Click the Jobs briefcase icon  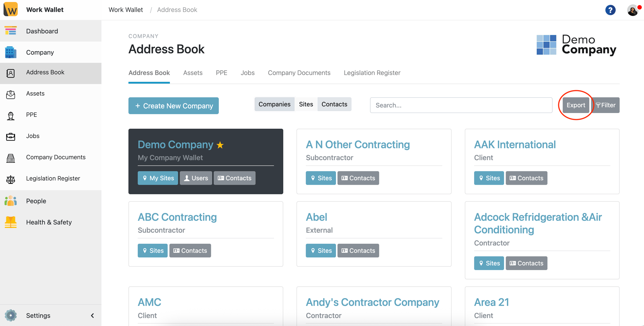tap(11, 136)
